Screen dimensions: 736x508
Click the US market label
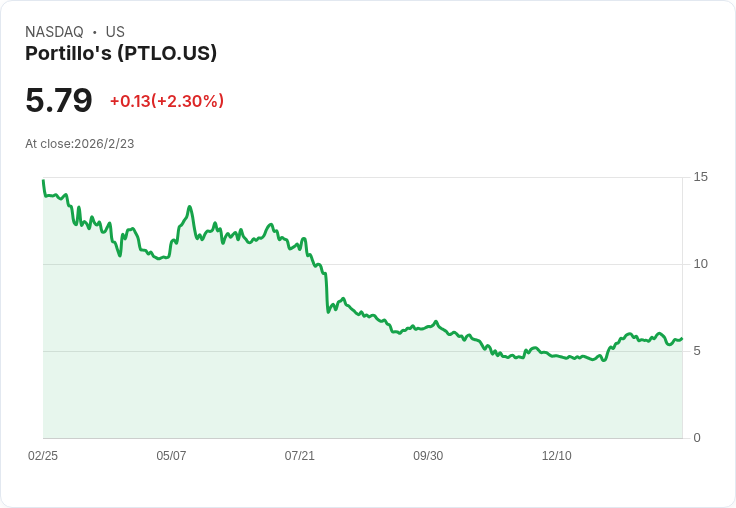coord(115,32)
